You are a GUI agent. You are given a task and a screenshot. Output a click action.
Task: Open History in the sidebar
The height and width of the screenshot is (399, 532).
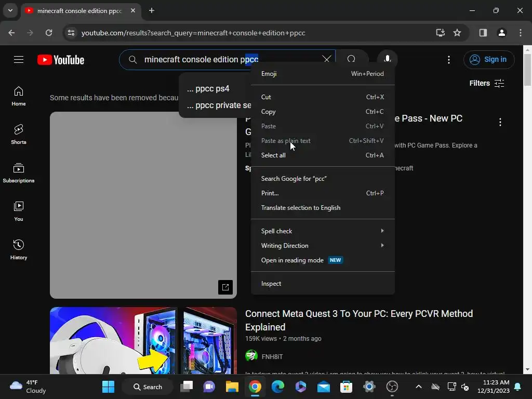(19, 249)
